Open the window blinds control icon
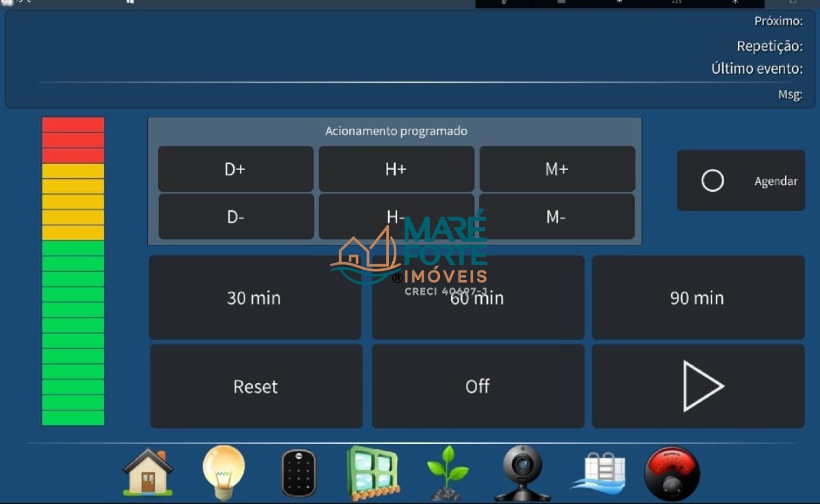The height and width of the screenshot is (504, 820). 372,473
